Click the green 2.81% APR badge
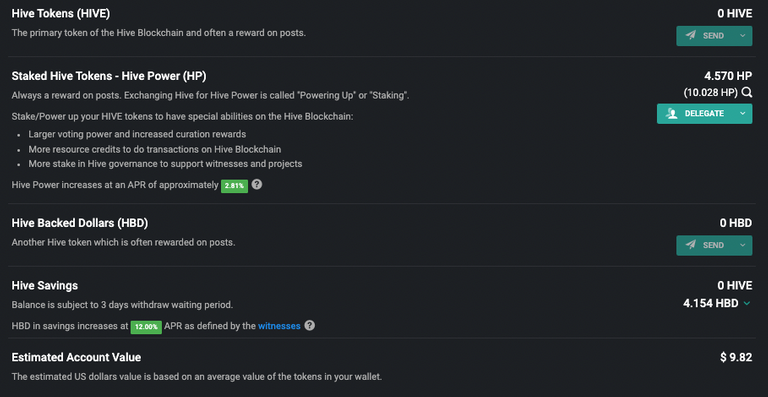Image resolution: width=768 pixels, height=397 pixels. point(234,186)
